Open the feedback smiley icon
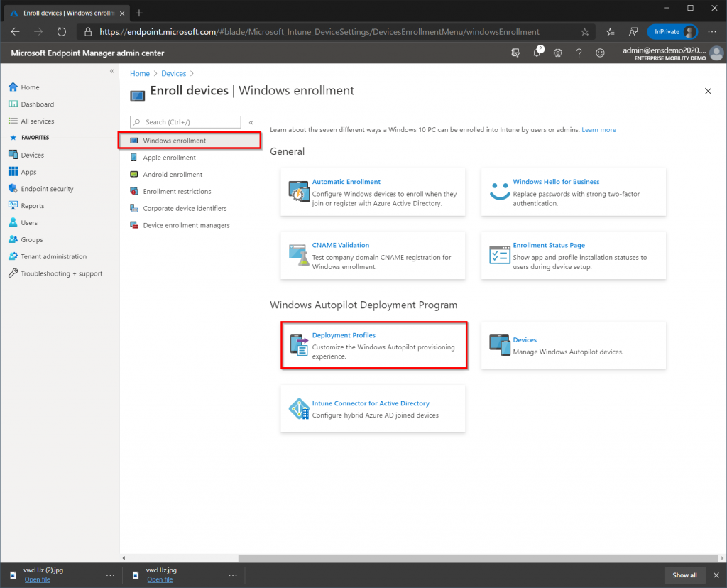 (600, 53)
